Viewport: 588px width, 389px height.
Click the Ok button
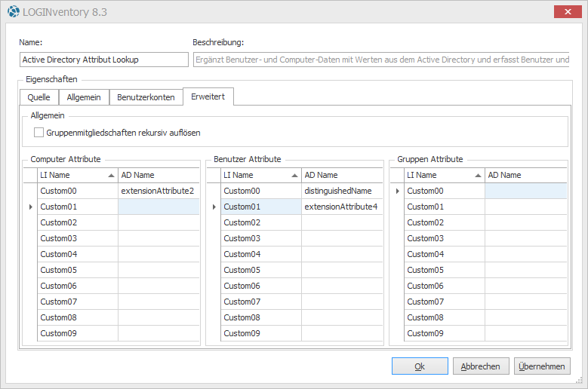coord(420,366)
